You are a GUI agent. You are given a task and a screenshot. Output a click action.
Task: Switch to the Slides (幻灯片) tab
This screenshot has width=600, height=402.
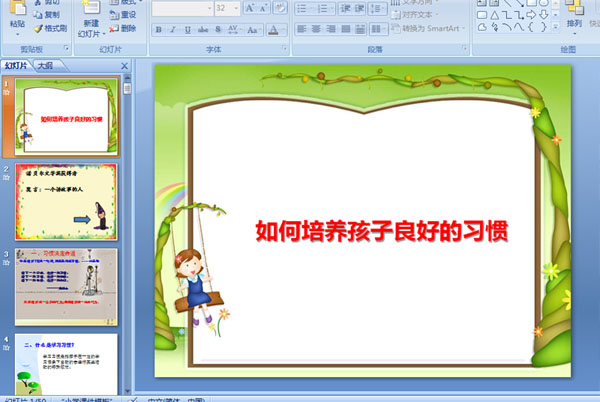(x=16, y=66)
